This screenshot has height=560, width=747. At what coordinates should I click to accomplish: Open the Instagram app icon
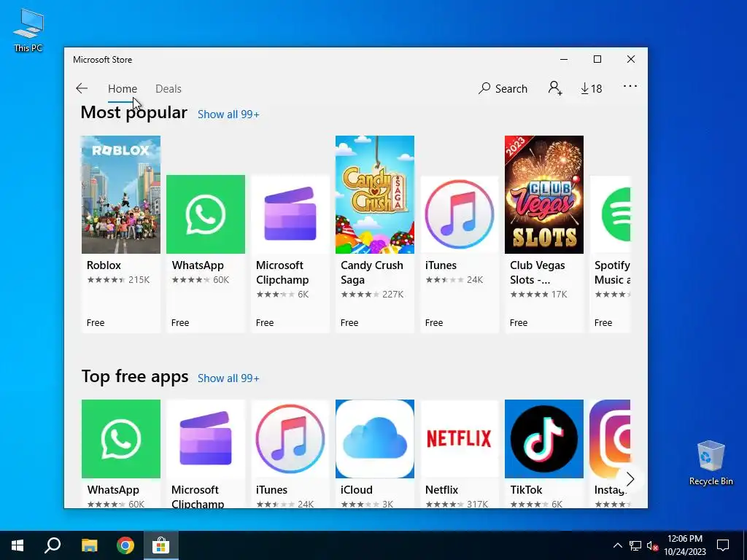click(x=611, y=438)
